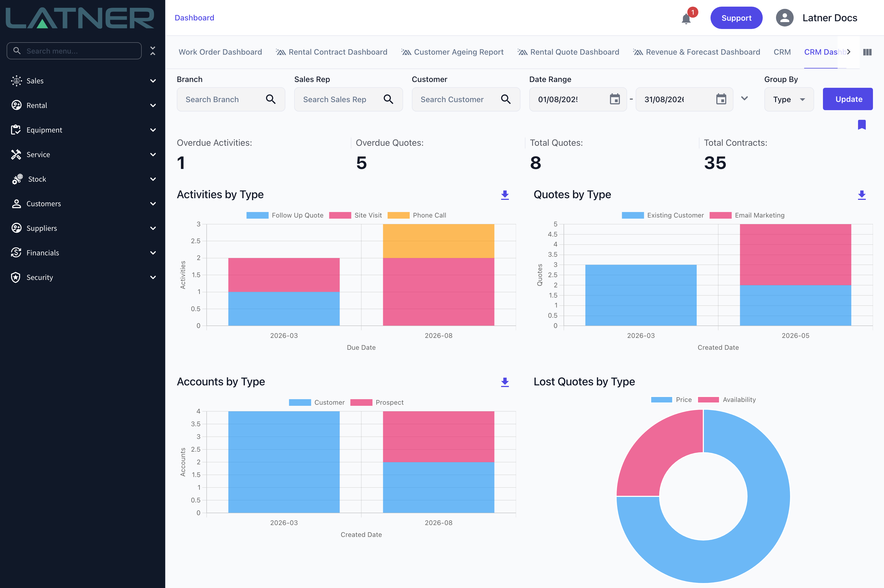Expand the Equipment menu chevron
The image size is (884, 588).
[153, 130]
